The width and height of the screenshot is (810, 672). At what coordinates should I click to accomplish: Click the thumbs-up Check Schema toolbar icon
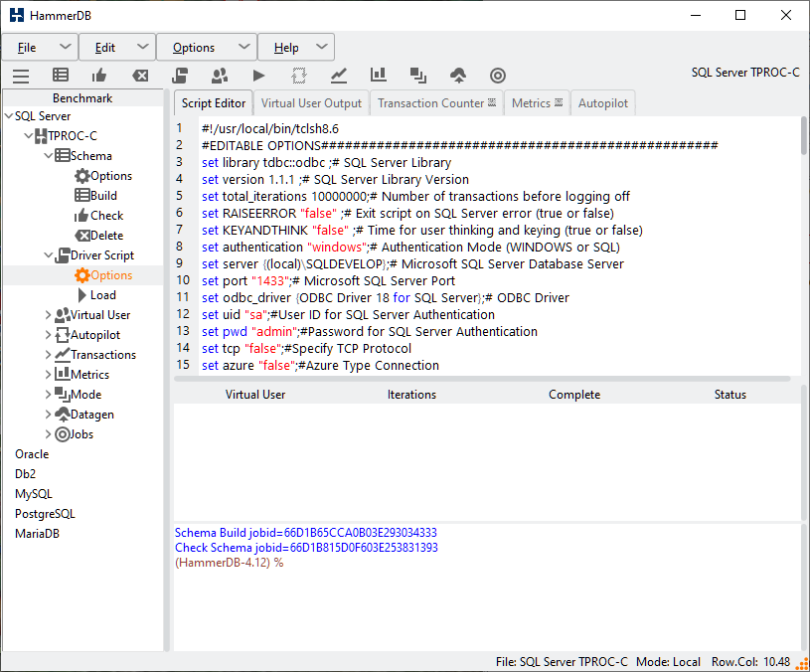(x=99, y=76)
